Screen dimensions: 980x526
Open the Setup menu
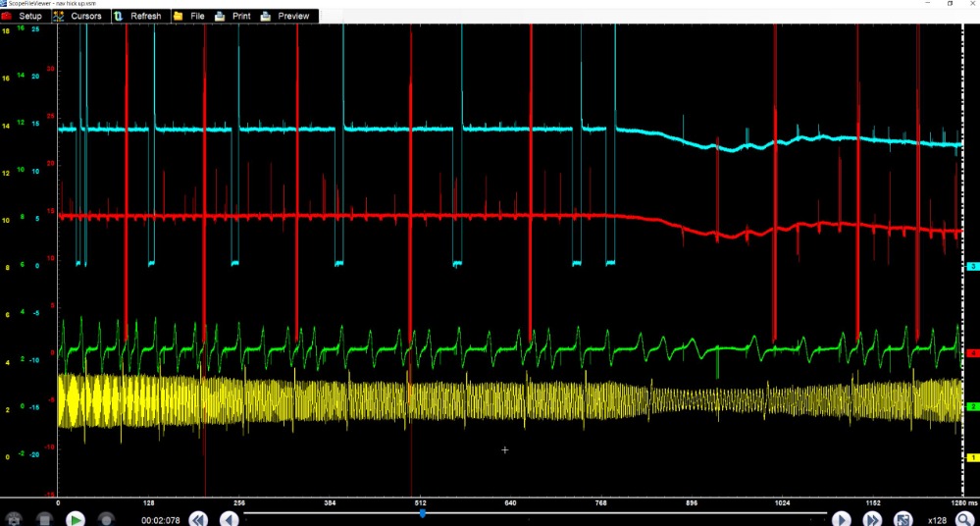point(24,16)
